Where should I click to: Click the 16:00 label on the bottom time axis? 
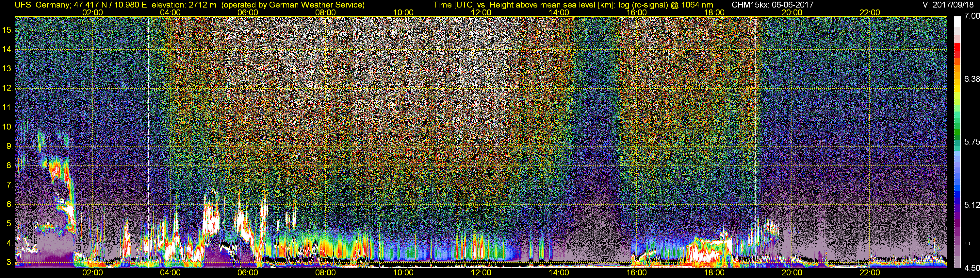pyautogui.click(x=636, y=273)
